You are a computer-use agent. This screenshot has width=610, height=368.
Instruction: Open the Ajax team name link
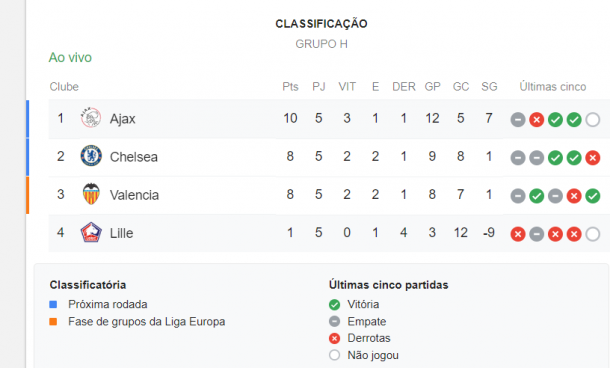[123, 119]
